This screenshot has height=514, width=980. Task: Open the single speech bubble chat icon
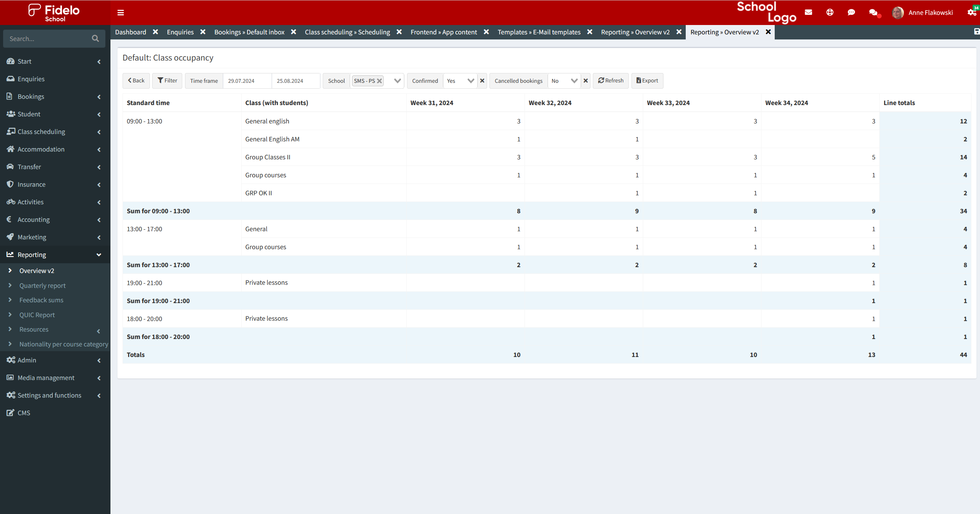pyautogui.click(x=851, y=12)
